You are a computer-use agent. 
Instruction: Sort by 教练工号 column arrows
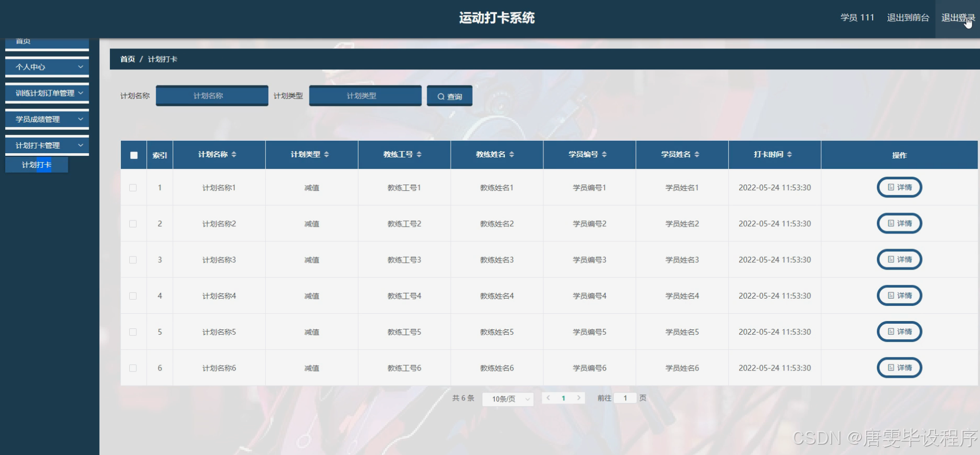pos(419,154)
